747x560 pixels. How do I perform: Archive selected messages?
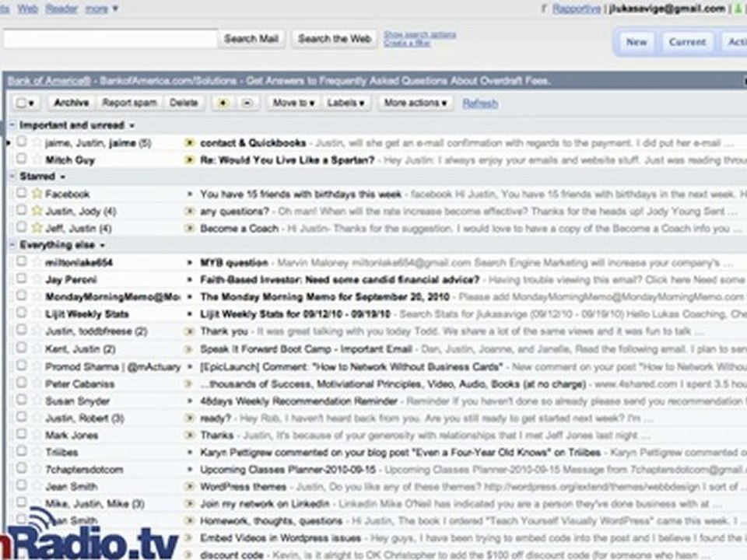pyautogui.click(x=71, y=103)
